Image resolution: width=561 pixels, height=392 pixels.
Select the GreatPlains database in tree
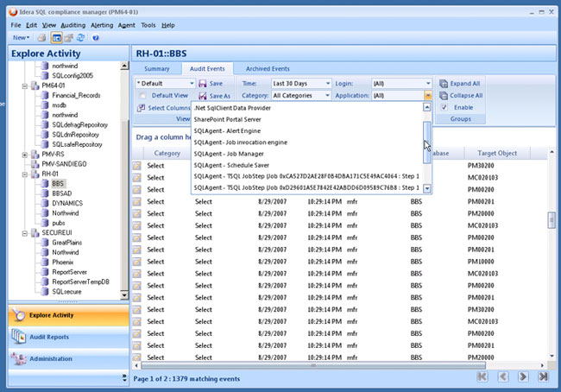tap(67, 243)
